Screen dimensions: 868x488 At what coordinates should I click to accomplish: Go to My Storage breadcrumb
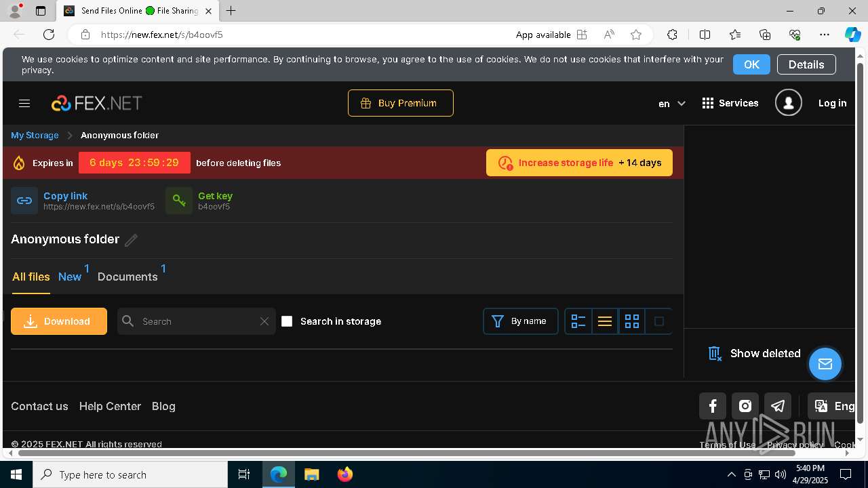coord(35,135)
